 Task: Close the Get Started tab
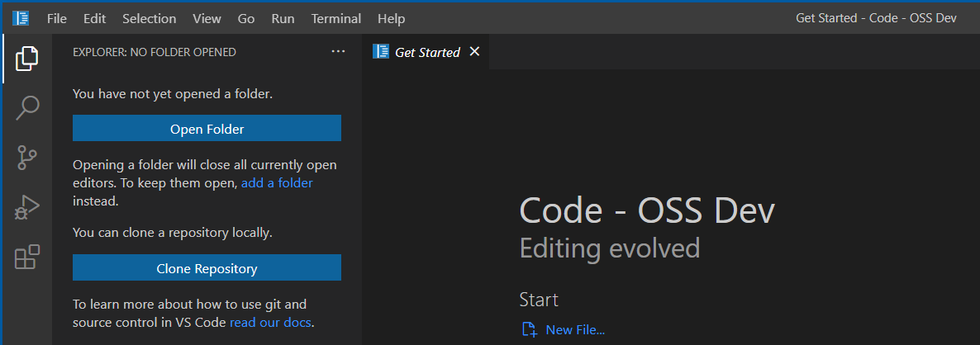(474, 52)
